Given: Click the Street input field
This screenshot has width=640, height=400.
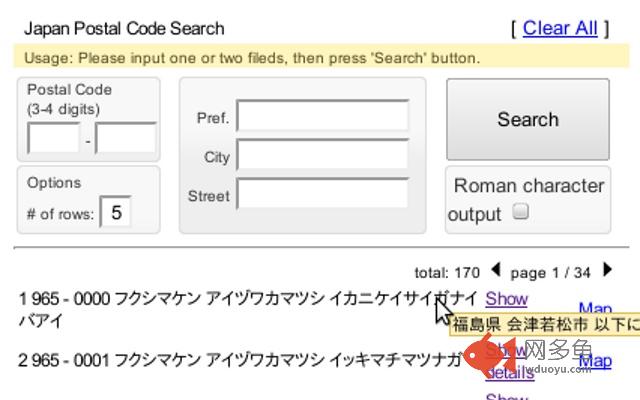Looking at the screenshot, I should click(x=322, y=193).
